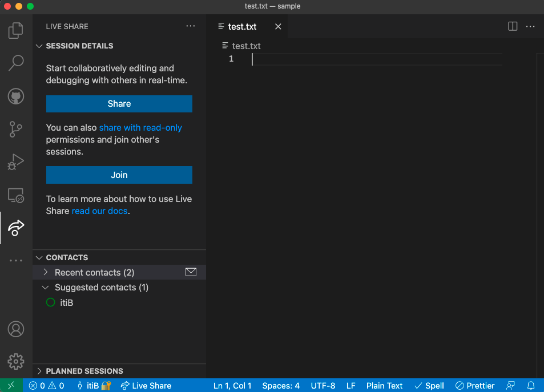Select the itiB suggested contact
Viewport: 544px width, 392px height.
click(x=119, y=302)
